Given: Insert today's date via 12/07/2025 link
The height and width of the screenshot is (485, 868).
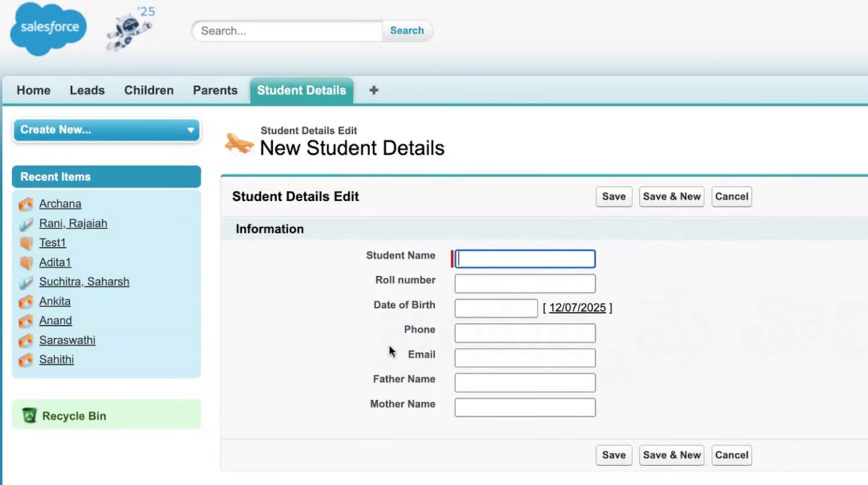Looking at the screenshot, I should [x=577, y=308].
